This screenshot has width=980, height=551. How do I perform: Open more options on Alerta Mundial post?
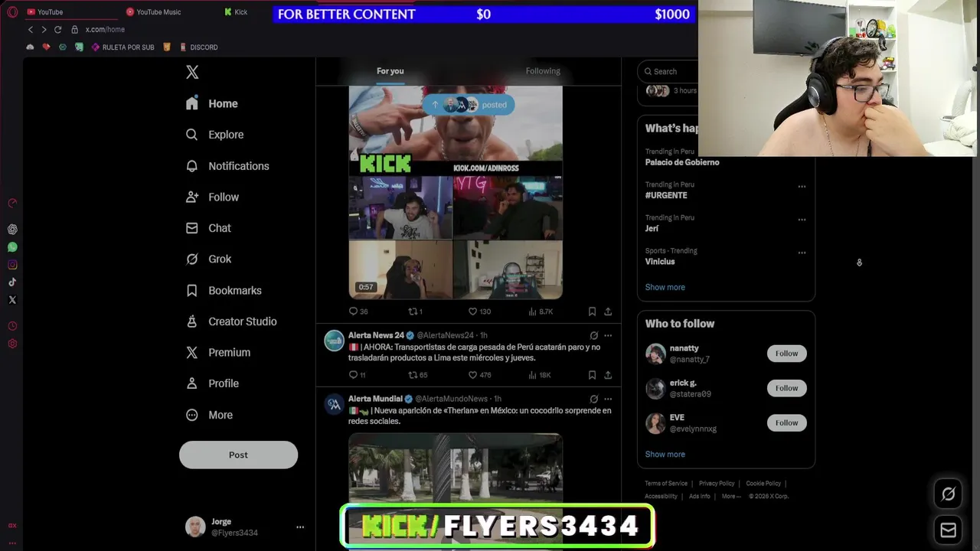coord(608,399)
